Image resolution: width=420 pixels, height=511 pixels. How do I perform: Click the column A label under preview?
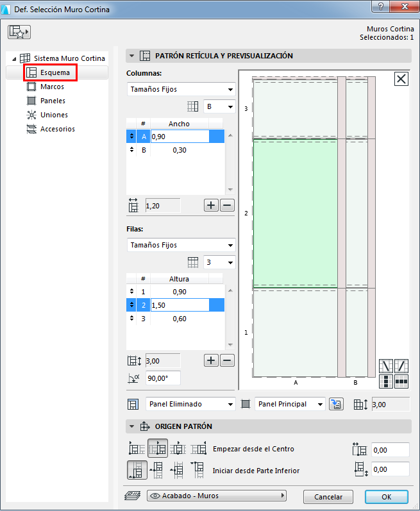point(296,383)
